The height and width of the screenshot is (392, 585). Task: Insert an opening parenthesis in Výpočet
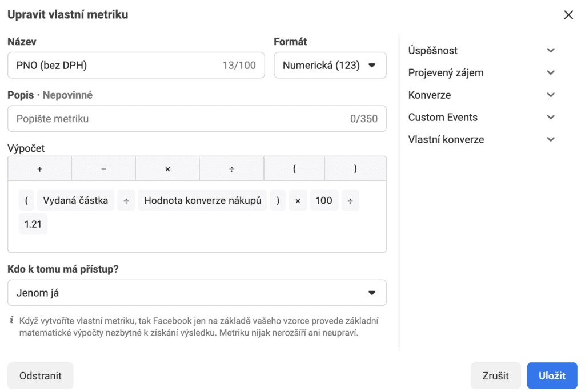coord(294,168)
